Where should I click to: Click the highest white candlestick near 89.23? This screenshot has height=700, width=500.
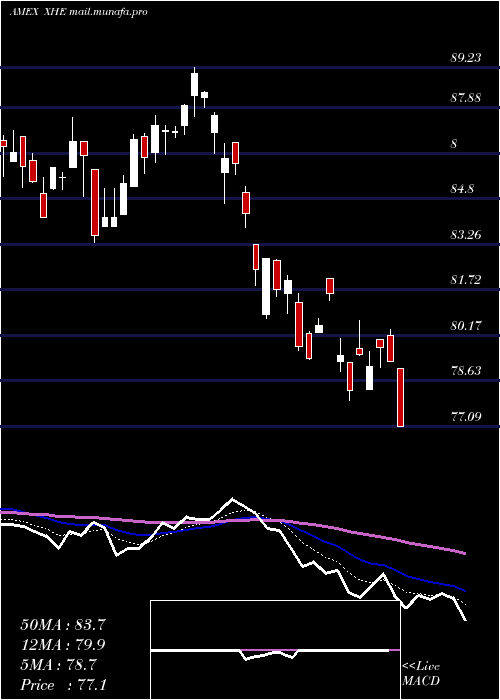pyautogui.click(x=195, y=92)
